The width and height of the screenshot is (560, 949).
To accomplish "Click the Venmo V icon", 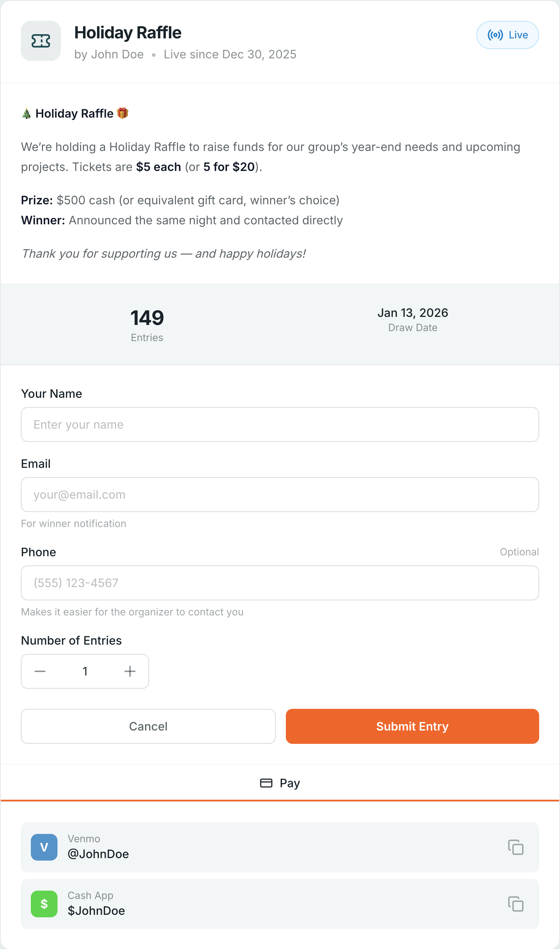I will (44, 848).
